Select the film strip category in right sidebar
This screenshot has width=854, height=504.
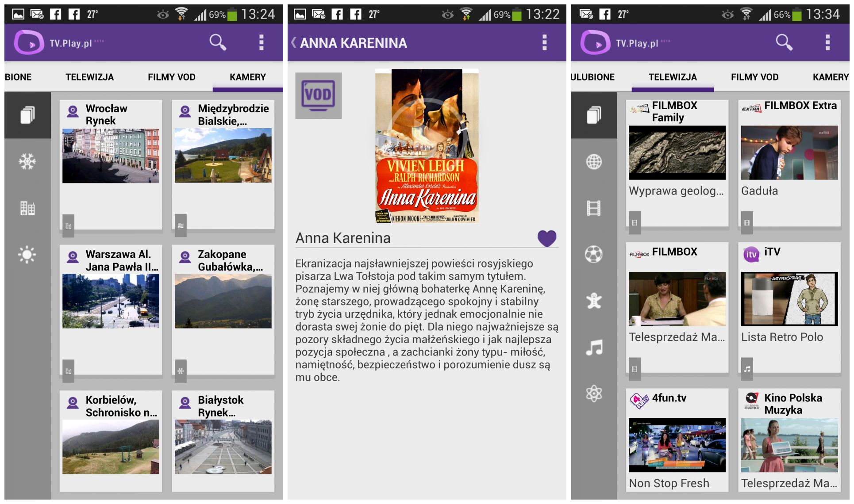pyautogui.click(x=593, y=208)
